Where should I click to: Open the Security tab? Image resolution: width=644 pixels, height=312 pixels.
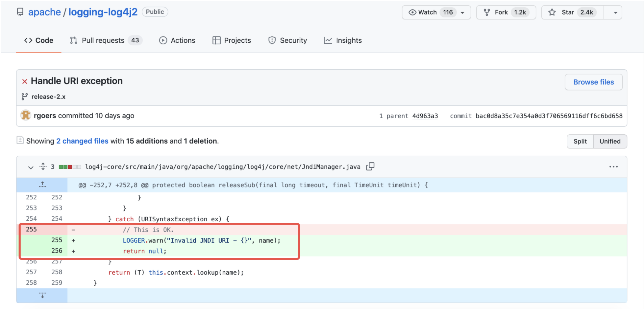[x=287, y=40]
